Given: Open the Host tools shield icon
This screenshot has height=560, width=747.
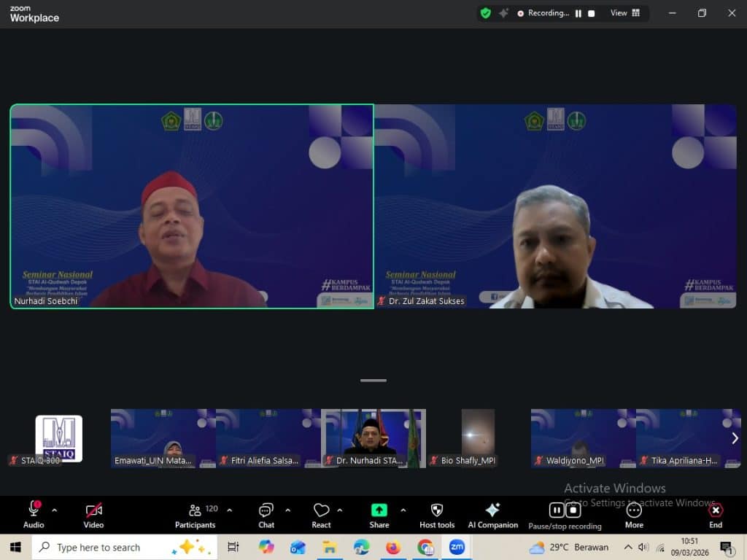Looking at the screenshot, I should click(x=437, y=510).
